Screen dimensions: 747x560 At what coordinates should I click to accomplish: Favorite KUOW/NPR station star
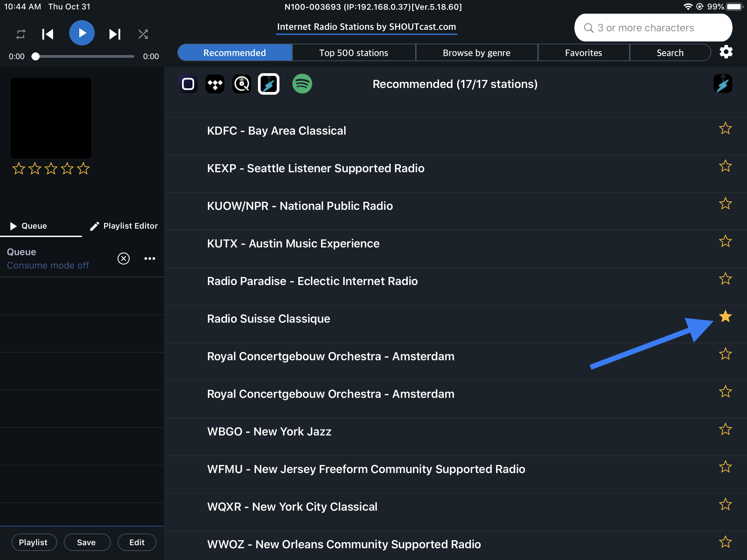tap(725, 204)
